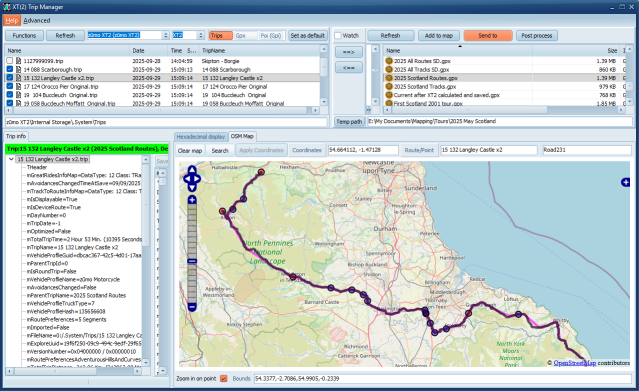
Task: Uncheck 17 124 Orocco Pier Original.trip checkbox
Action: 9,86
